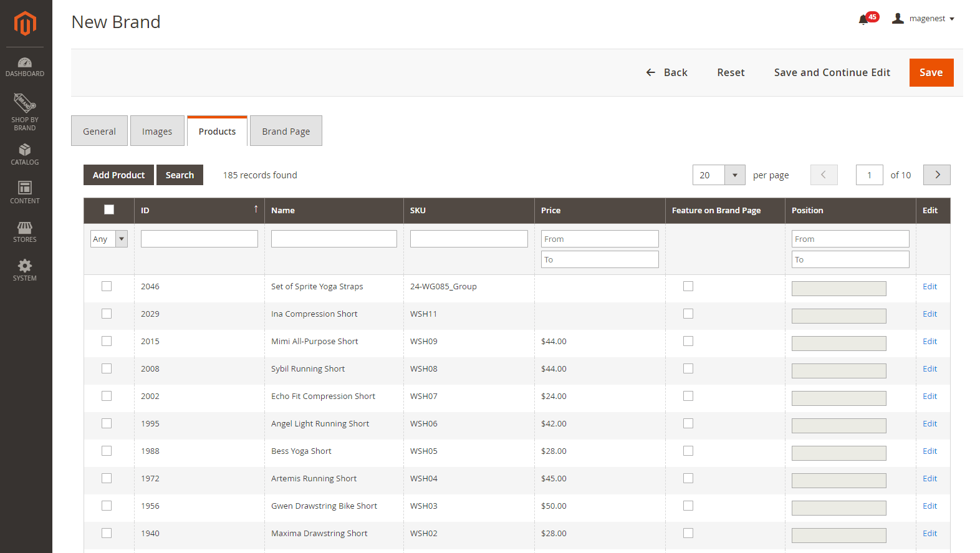Image resolution: width=980 pixels, height=553 pixels.
Task: Click the current page number field
Action: [x=869, y=175]
